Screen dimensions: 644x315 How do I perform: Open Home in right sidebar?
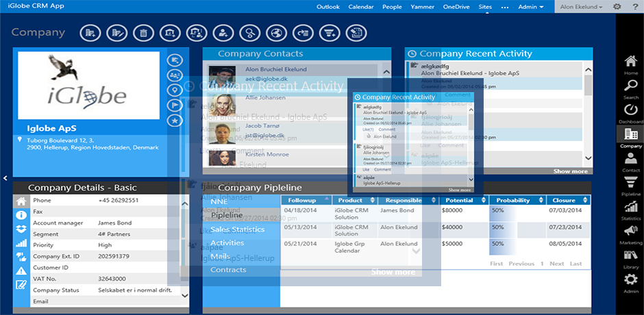(x=631, y=65)
